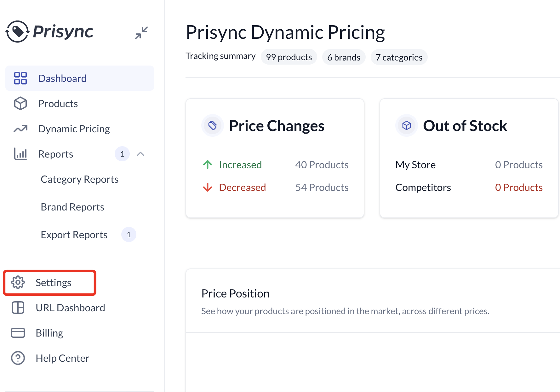This screenshot has width=560, height=392.
Task: Click the Billing card icon
Action: (18, 333)
